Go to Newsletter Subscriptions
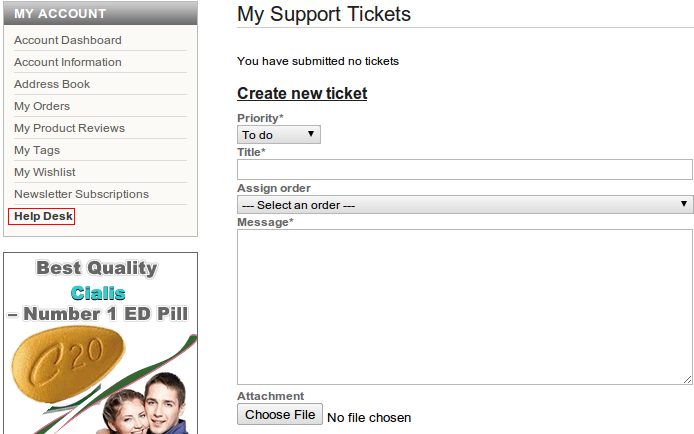 (x=81, y=194)
